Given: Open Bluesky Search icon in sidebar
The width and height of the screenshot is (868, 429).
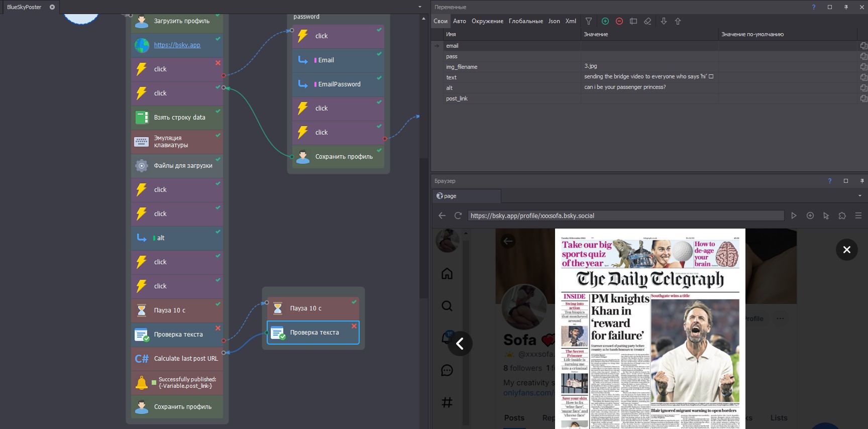Looking at the screenshot, I should point(447,306).
